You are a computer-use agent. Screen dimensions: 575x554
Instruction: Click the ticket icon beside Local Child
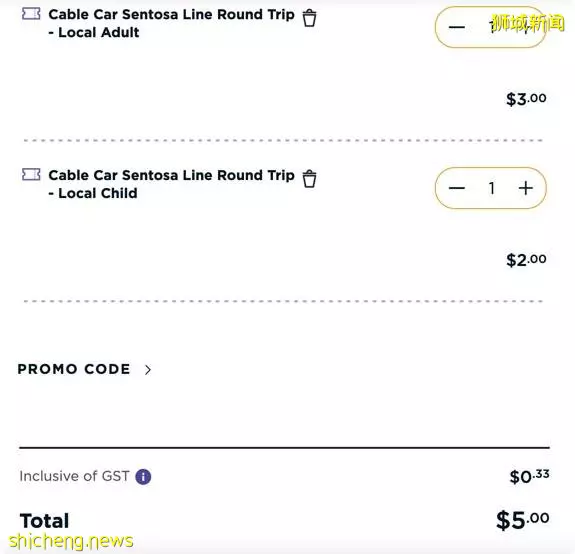31,175
